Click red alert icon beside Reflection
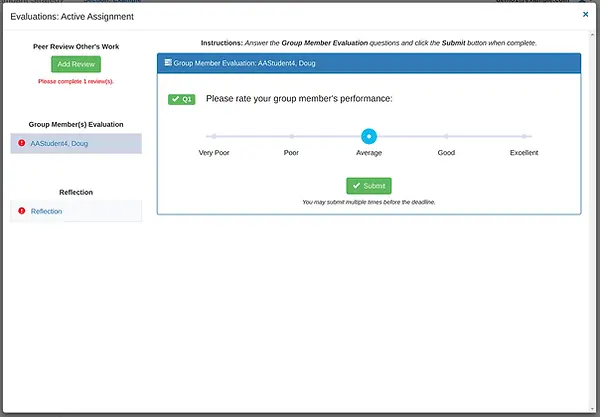600x417 pixels. (x=21, y=211)
